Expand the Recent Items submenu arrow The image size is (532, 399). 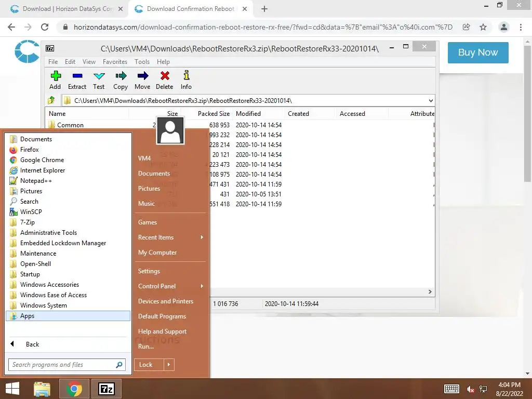point(202,237)
